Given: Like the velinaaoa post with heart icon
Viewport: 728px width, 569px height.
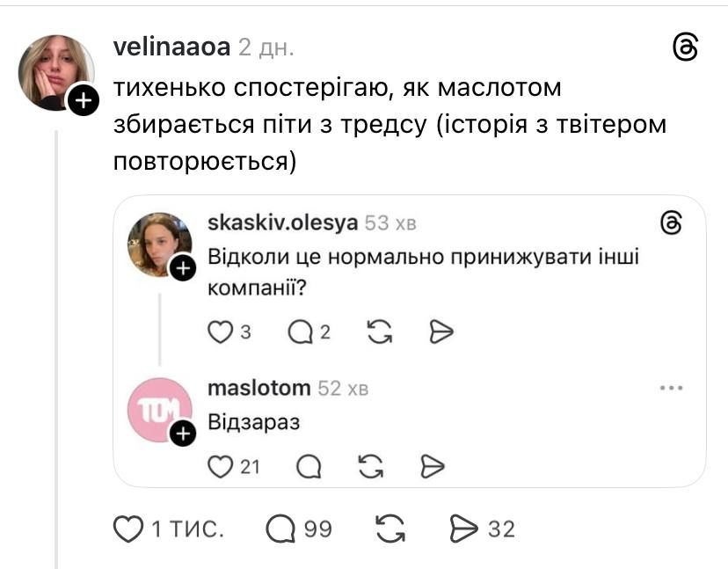Looking at the screenshot, I should (129, 529).
